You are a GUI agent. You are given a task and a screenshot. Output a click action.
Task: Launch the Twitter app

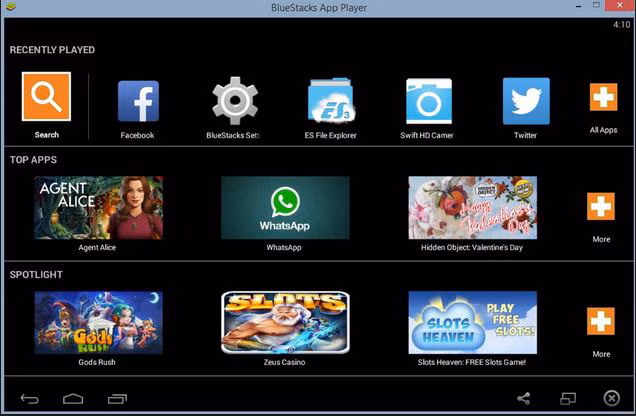(x=526, y=101)
